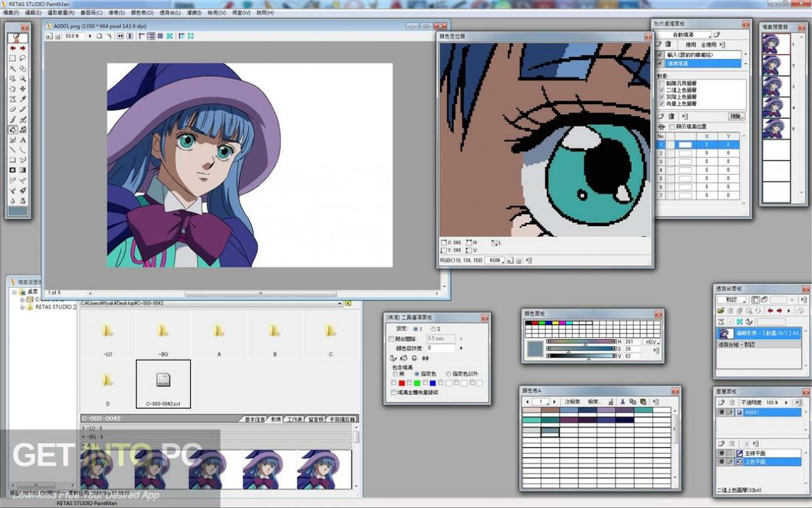Click scissors cut icon in color table A
Image resolution: width=812 pixels, height=508 pixels.
point(622,401)
